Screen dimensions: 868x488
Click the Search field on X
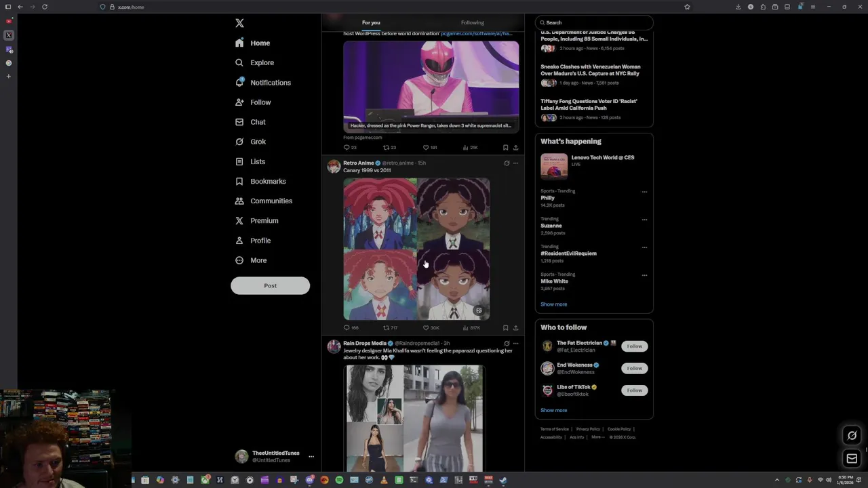594,22
